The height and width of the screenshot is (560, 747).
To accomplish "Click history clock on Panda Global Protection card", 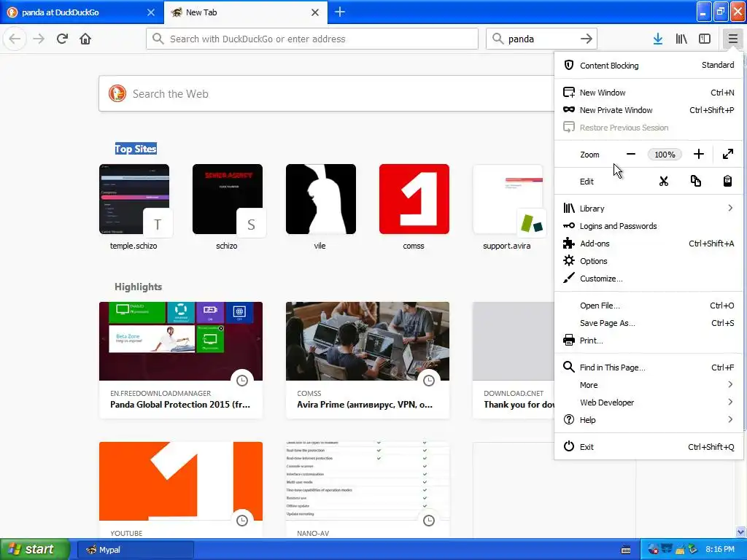I will pyautogui.click(x=242, y=381).
